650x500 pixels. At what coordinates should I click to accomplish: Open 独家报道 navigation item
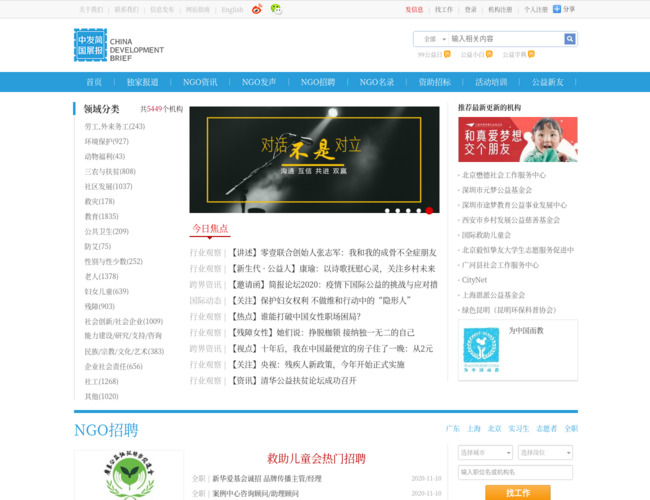[x=143, y=82]
